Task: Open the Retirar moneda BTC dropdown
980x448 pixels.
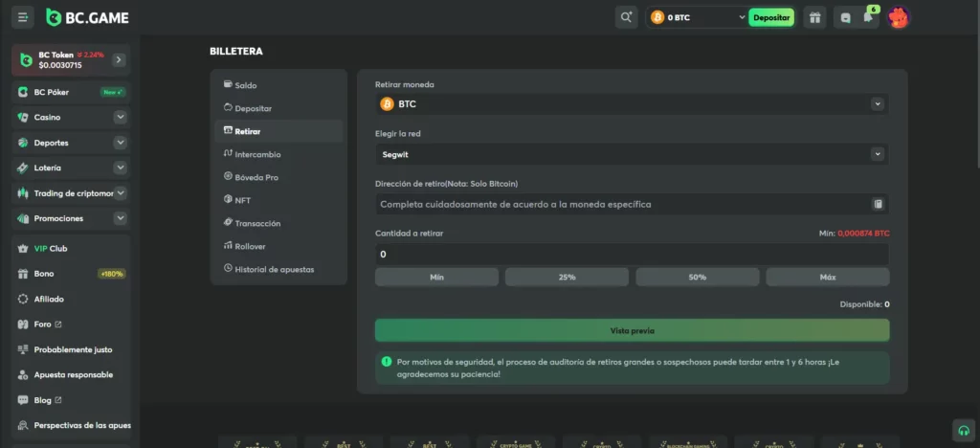Action: 632,104
